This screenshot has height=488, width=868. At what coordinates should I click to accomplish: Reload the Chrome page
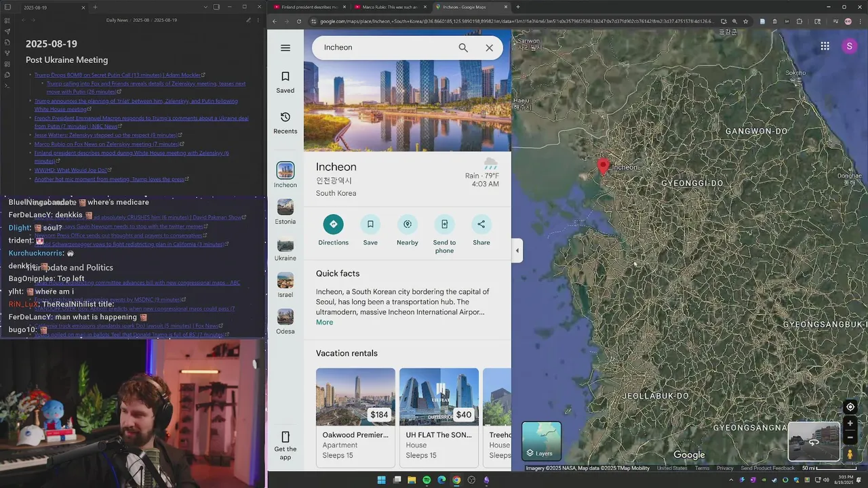(299, 21)
